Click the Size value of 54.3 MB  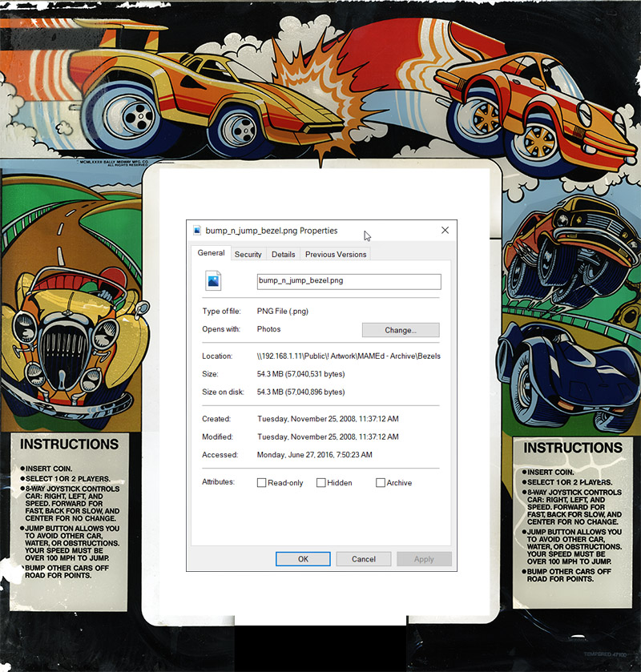(300, 374)
